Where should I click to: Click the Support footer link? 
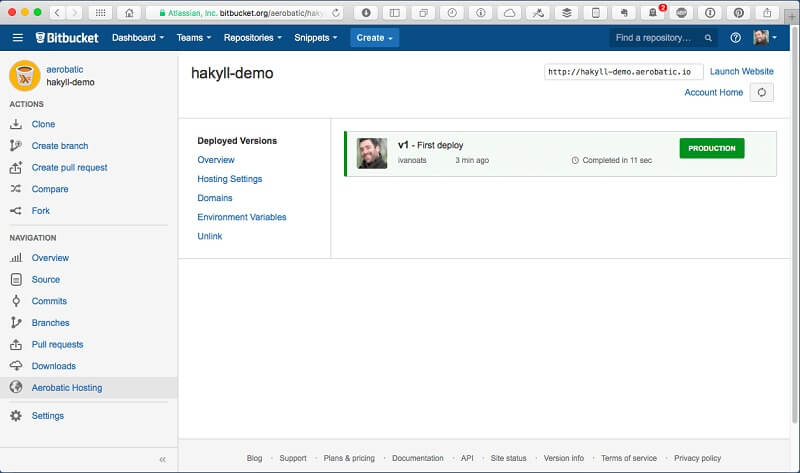(293, 458)
